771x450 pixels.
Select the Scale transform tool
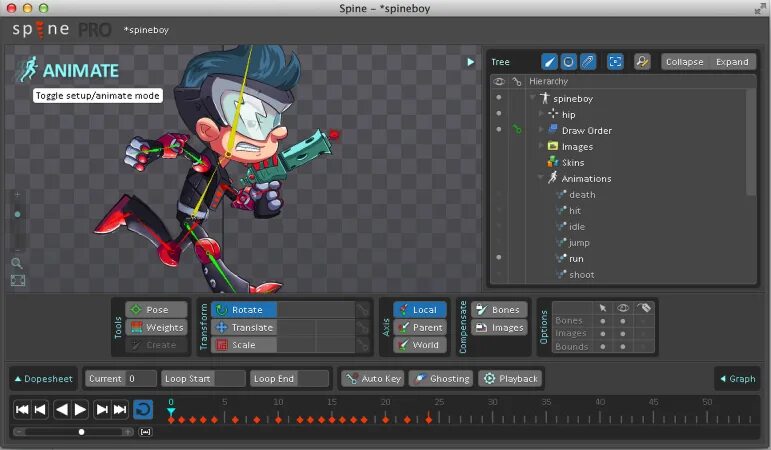(244, 345)
